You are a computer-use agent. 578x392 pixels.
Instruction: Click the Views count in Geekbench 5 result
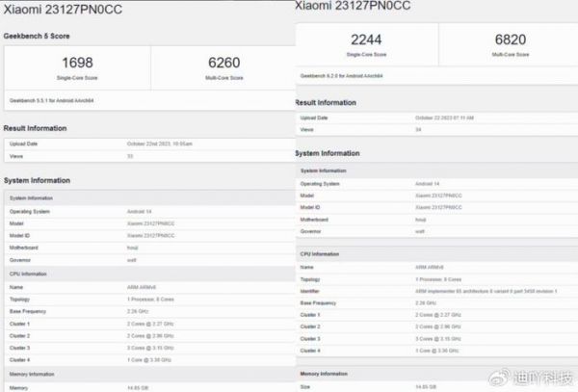tap(130, 154)
